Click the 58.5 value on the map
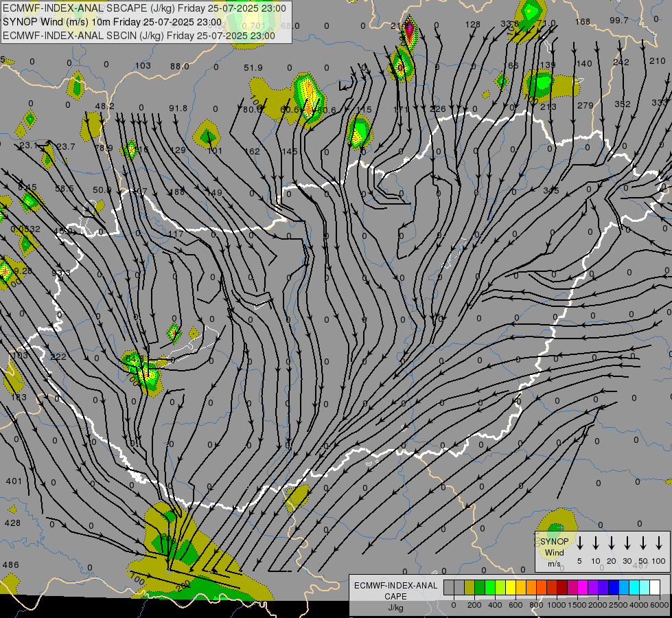 [65, 188]
